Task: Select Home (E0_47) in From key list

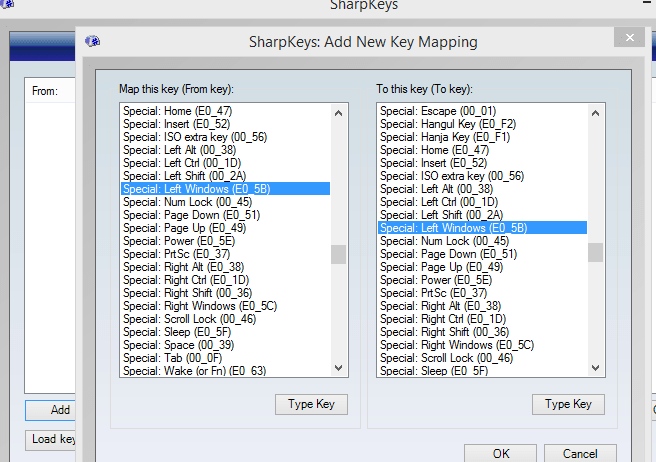Action: point(225,111)
